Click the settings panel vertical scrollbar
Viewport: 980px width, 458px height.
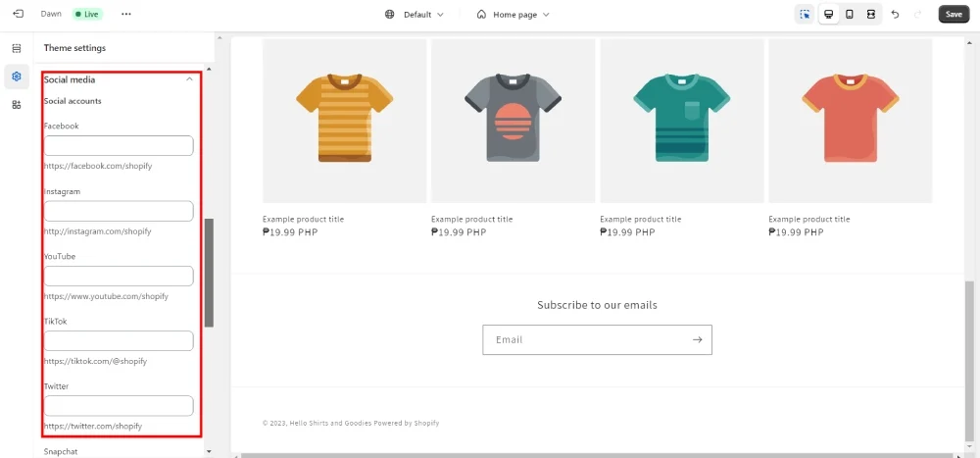pos(209,273)
